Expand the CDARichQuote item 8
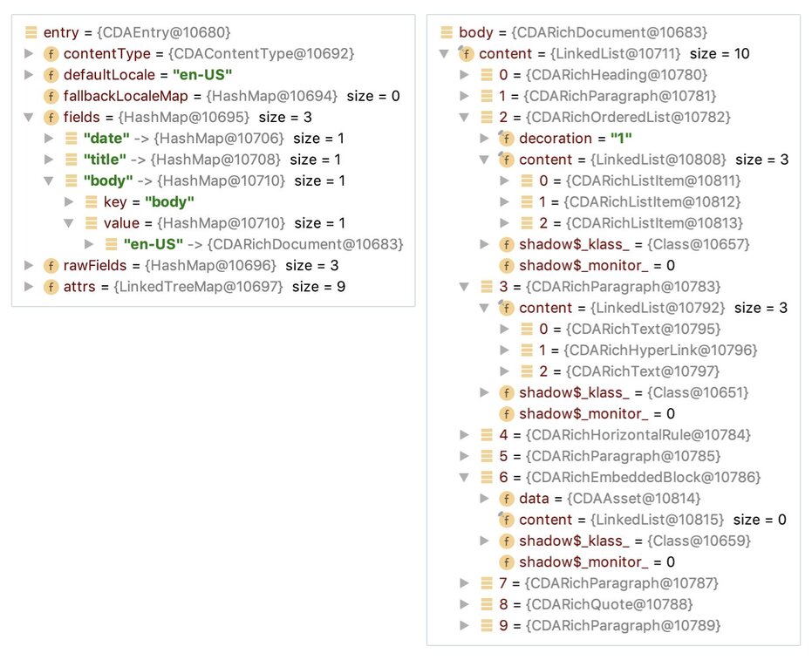This screenshot has width=812, height=660. (464, 604)
